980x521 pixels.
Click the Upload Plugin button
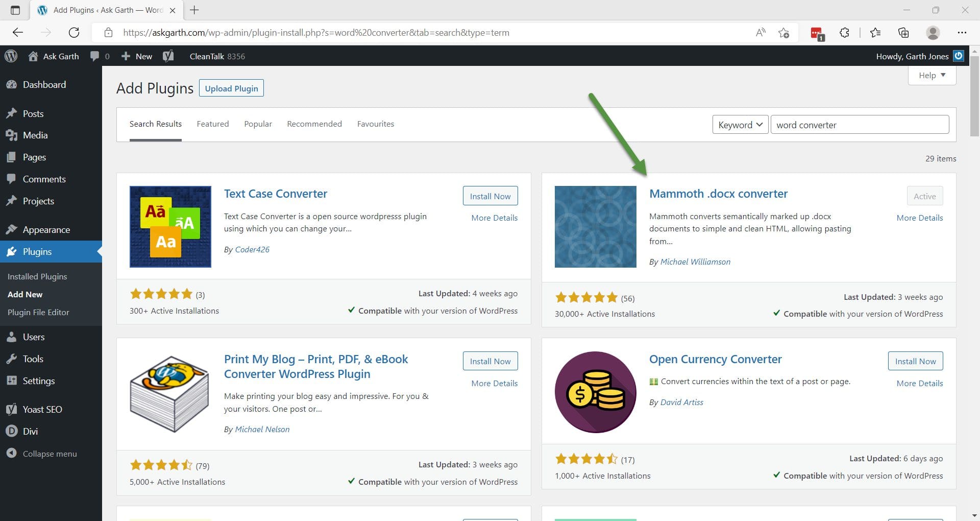[x=231, y=88]
